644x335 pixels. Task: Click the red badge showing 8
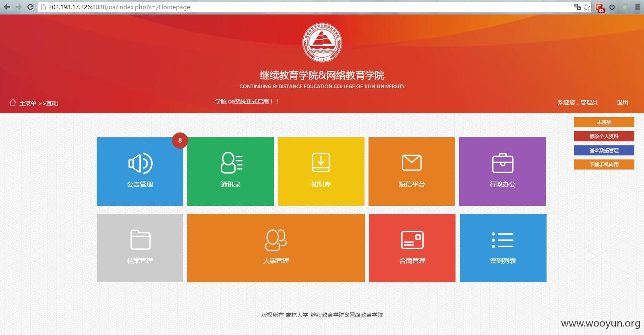tap(180, 141)
